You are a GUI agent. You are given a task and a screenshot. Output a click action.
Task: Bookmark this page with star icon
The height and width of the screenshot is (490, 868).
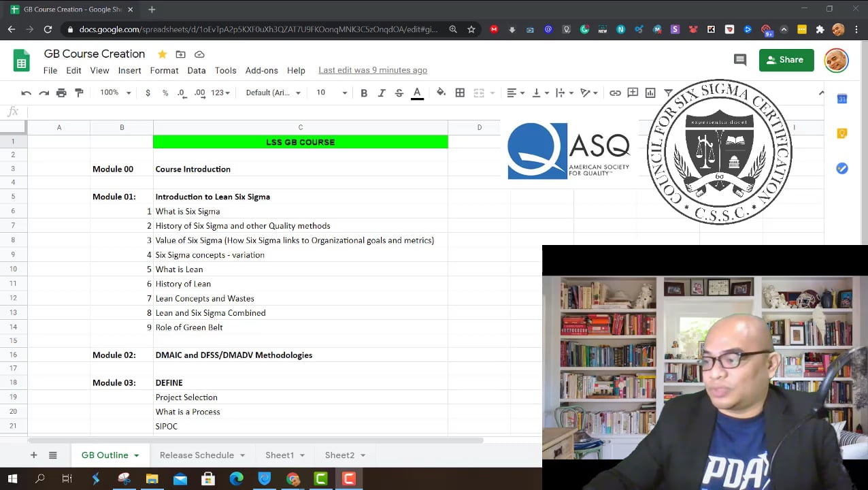(x=471, y=29)
